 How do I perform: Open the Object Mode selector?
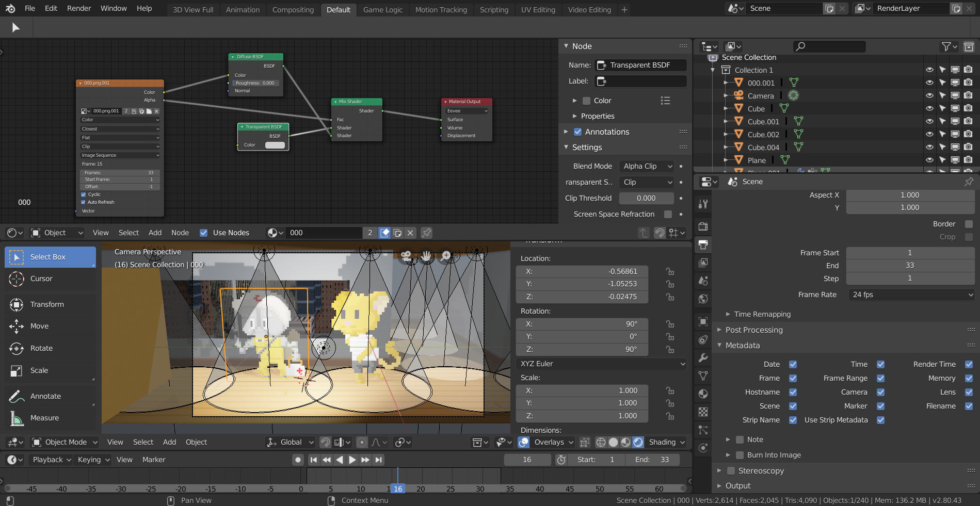(65, 442)
